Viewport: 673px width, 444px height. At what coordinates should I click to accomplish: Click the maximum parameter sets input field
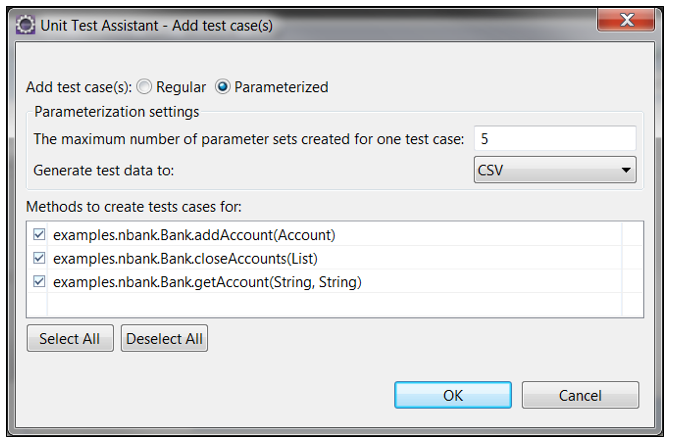(x=554, y=139)
